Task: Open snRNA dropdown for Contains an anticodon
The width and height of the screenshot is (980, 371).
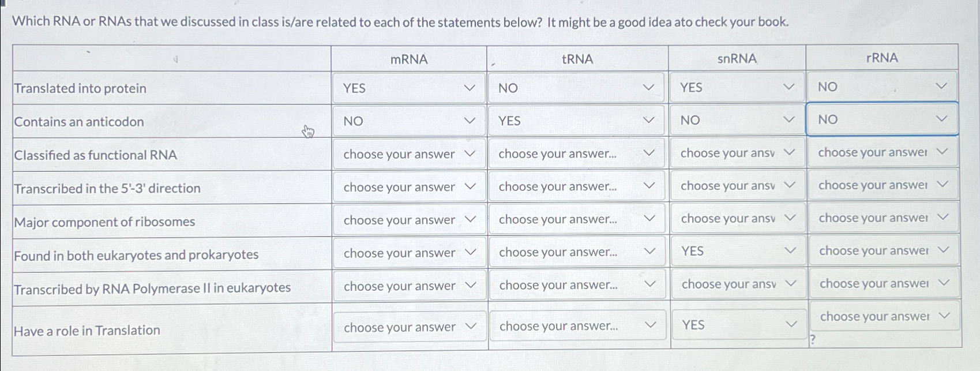Action: tap(737, 120)
